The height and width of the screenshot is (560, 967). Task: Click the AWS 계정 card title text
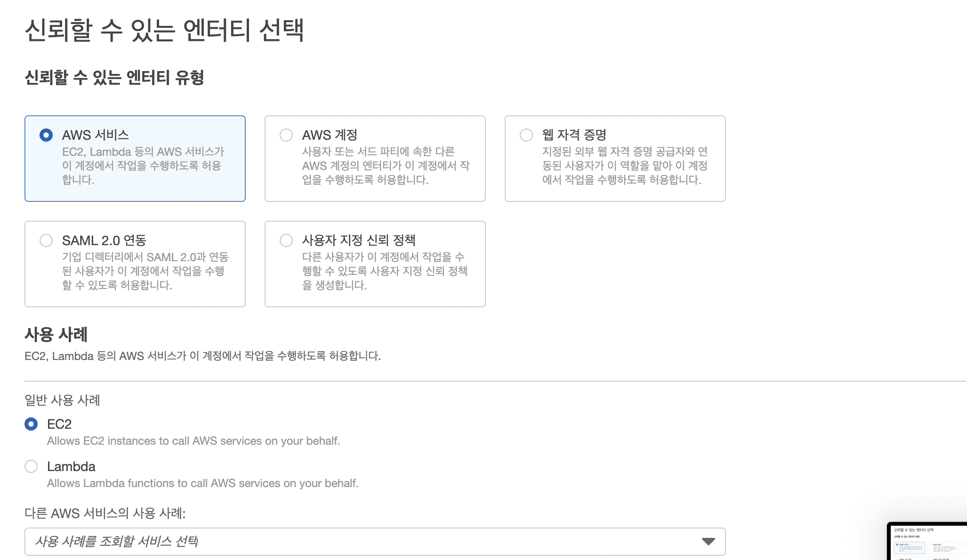330,135
